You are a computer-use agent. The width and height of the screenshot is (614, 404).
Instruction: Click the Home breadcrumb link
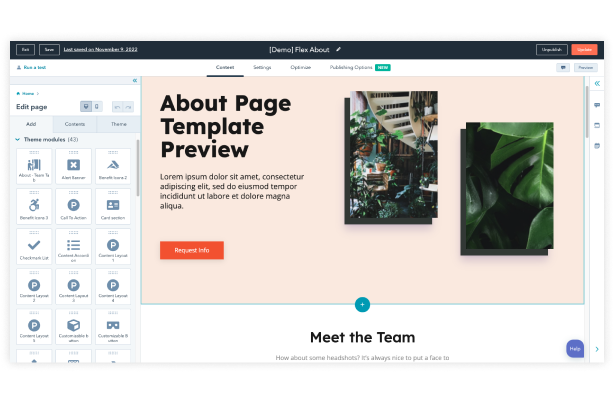[x=28, y=94]
